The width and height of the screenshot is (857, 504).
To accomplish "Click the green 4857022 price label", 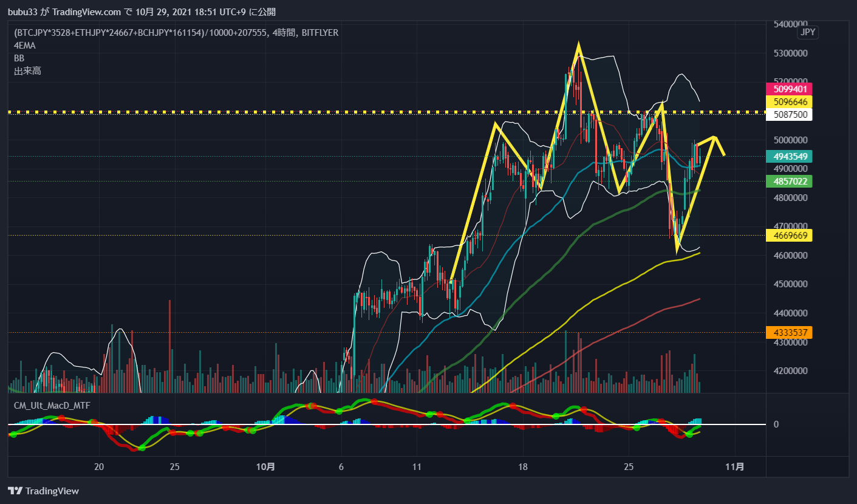I will (x=789, y=181).
